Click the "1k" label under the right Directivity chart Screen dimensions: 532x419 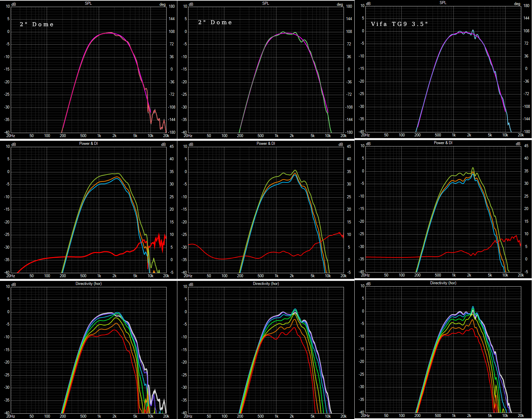pos(454,416)
